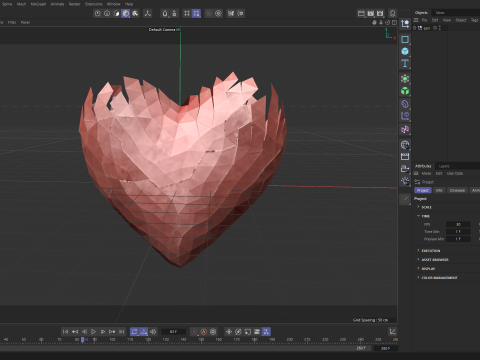The height and width of the screenshot is (360, 480).
Task: Click the pink Sound effector icon
Action: pyautogui.click(x=405, y=129)
